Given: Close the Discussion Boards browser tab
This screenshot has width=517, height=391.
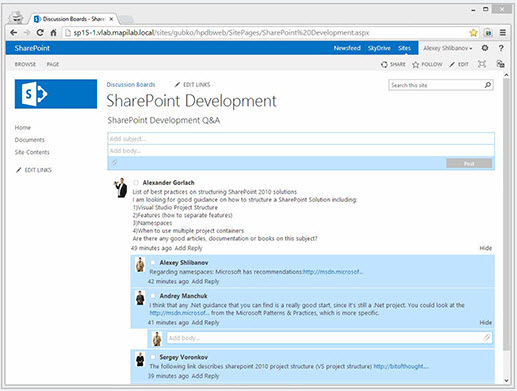Looking at the screenshot, I should coord(111,19).
